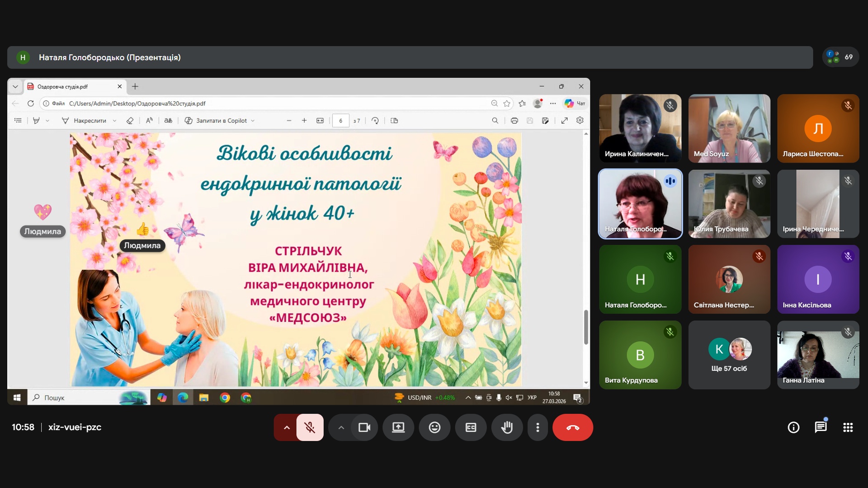Open the Ще 57 осіб participants tile
868x488 pixels.
pos(729,355)
